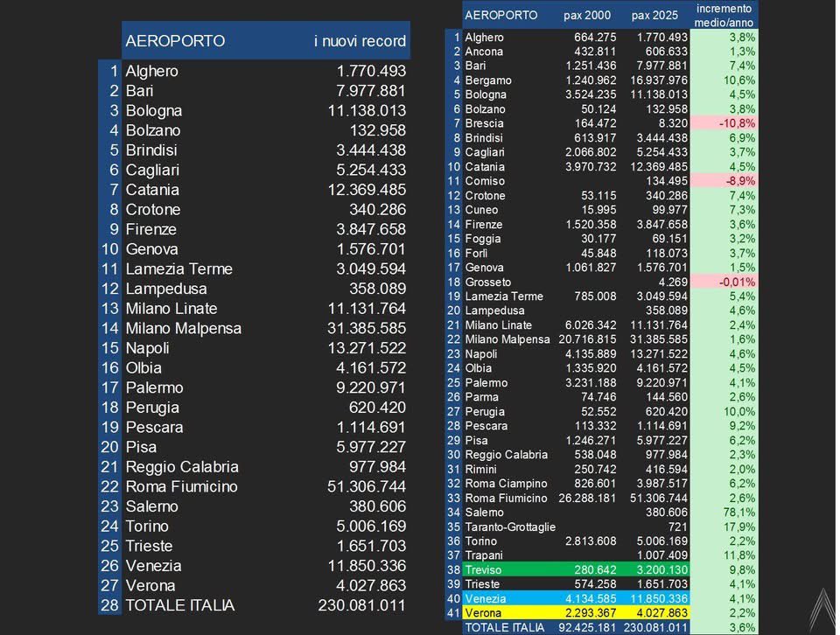Click Milano Malpensa's 20.716.815 pax 2000 value

click(x=587, y=340)
